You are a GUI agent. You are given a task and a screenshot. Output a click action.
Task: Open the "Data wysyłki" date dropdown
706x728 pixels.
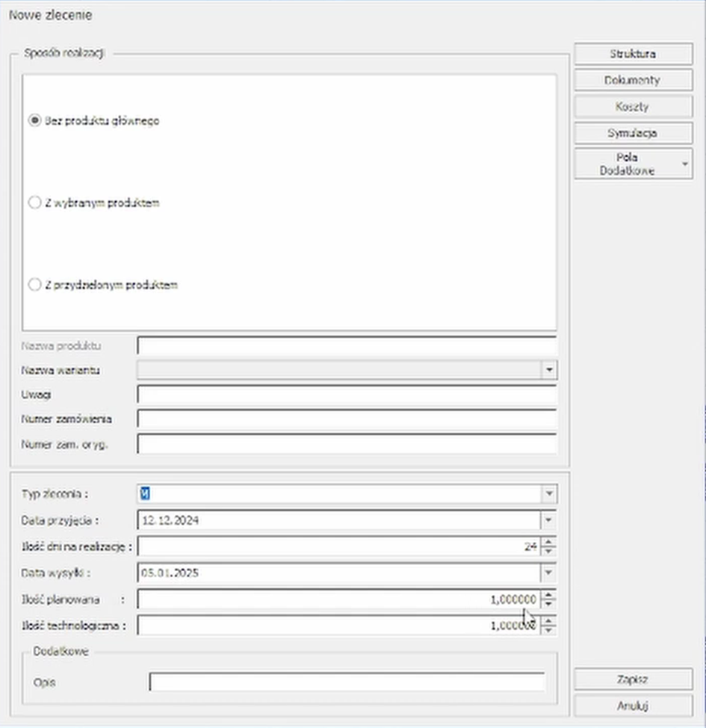(549, 573)
